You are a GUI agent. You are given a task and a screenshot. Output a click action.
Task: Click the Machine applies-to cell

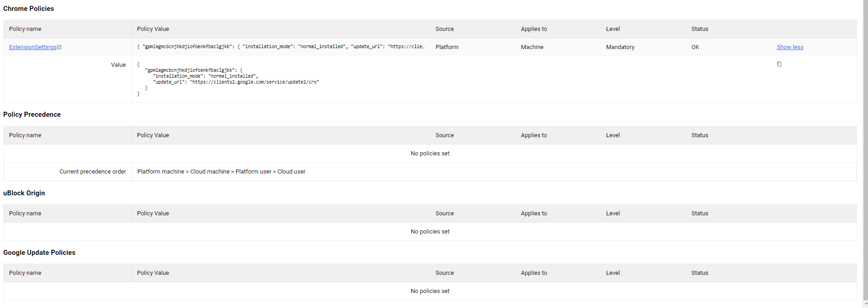[532, 47]
